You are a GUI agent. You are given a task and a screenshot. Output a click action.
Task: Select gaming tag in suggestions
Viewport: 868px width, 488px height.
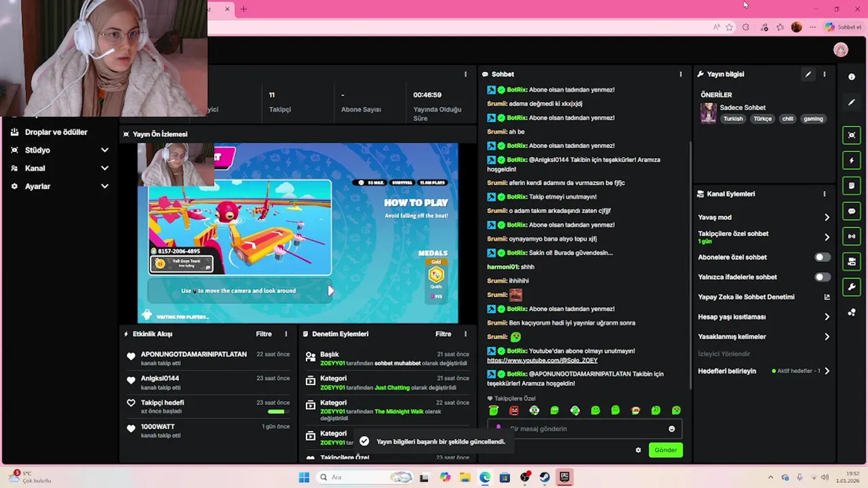point(813,119)
